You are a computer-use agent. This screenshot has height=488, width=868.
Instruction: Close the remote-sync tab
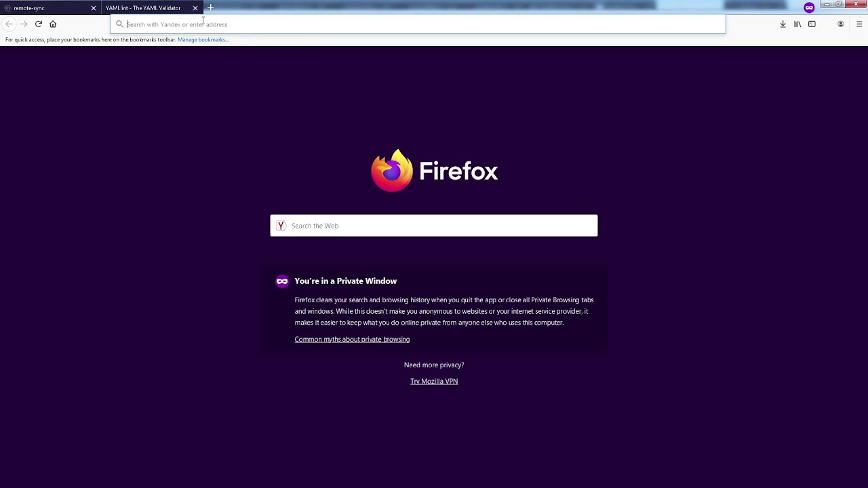94,8
